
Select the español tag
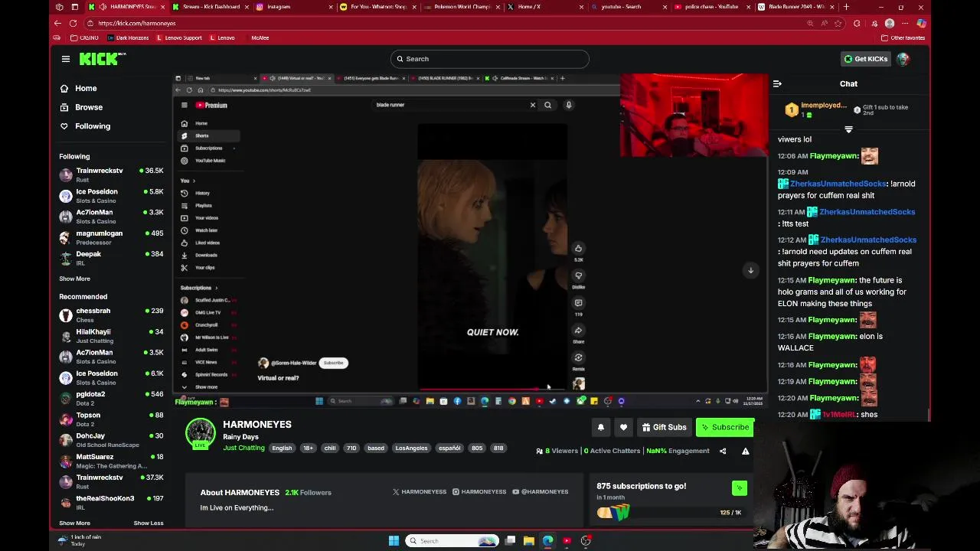449,448
